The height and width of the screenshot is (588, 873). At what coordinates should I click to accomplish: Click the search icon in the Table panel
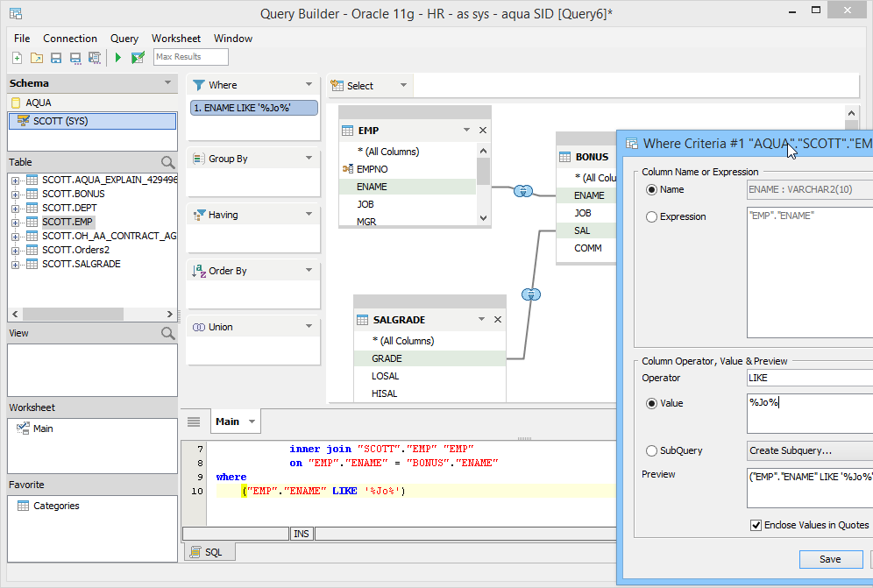(x=167, y=162)
